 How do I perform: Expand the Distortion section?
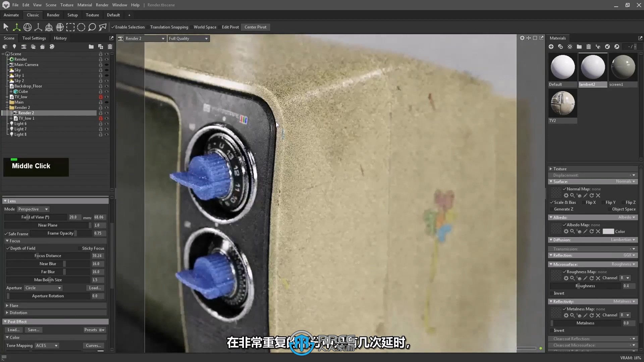pos(7,313)
